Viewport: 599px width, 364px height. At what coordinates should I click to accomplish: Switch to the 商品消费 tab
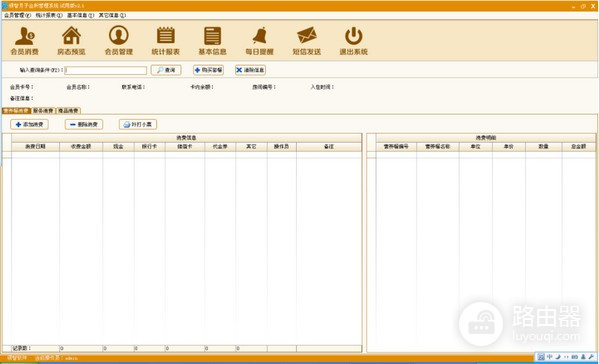[x=68, y=111]
